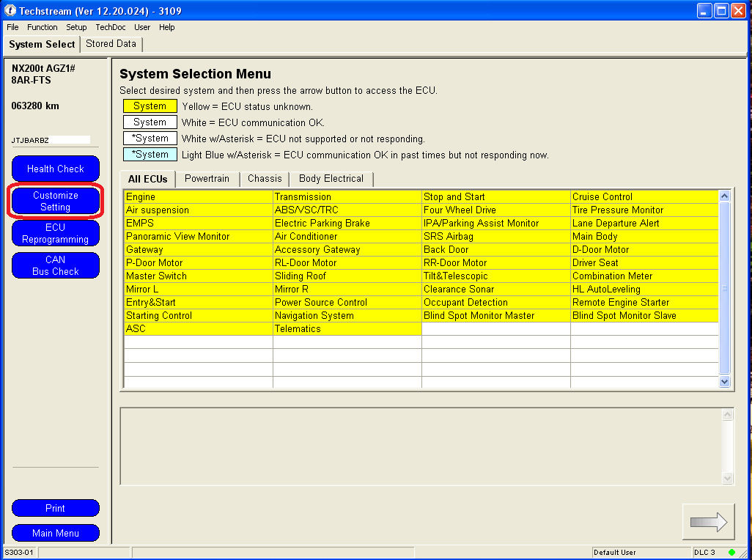The height and width of the screenshot is (560, 752).
Task: Return to the Main Menu
Action: 56,533
